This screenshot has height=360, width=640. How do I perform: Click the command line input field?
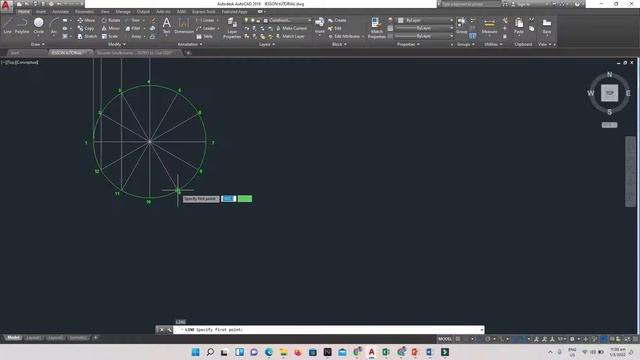(328, 329)
